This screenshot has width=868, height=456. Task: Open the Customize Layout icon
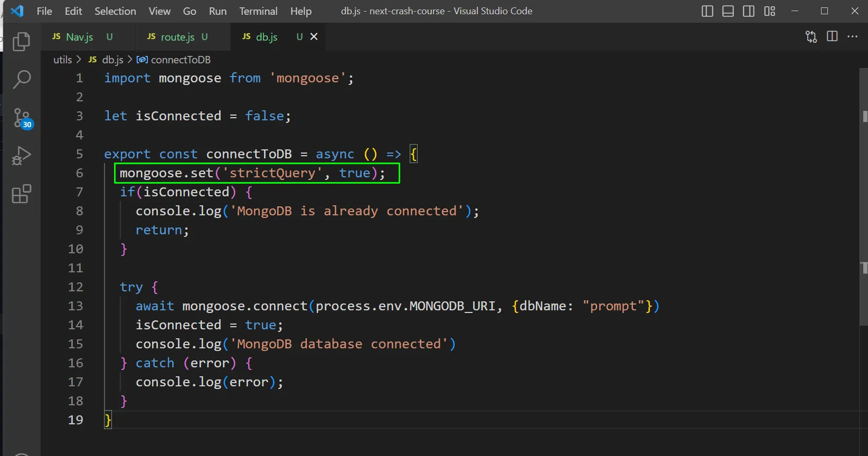pyautogui.click(x=770, y=11)
